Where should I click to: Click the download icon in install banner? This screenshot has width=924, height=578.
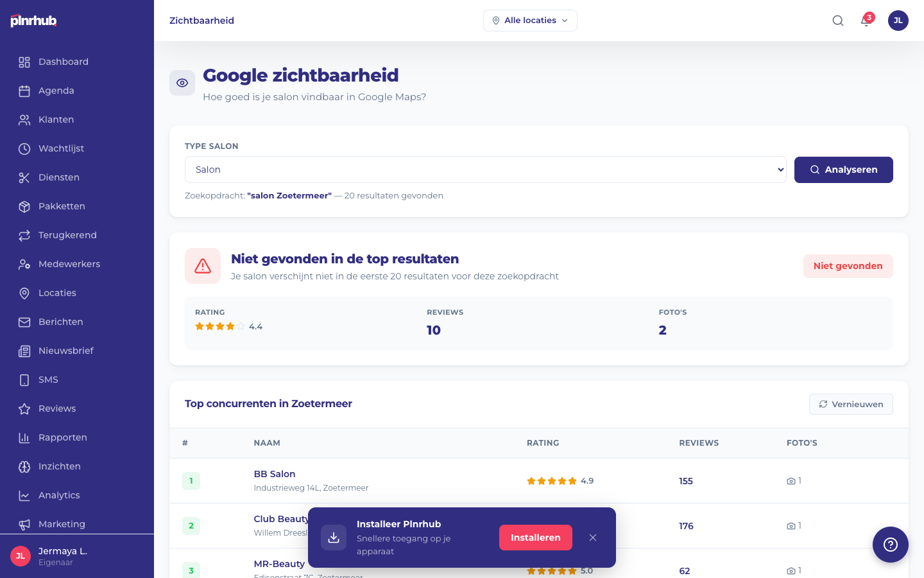pos(334,538)
